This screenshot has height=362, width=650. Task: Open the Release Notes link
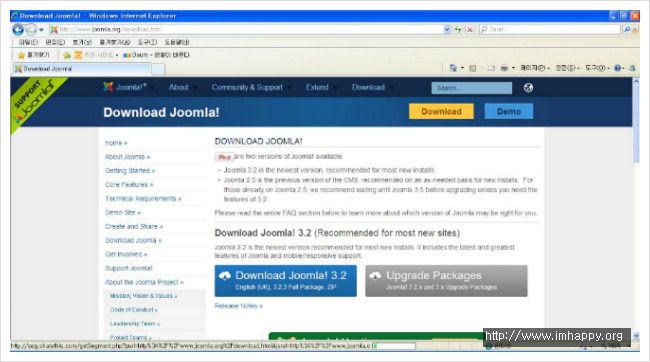point(238,306)
